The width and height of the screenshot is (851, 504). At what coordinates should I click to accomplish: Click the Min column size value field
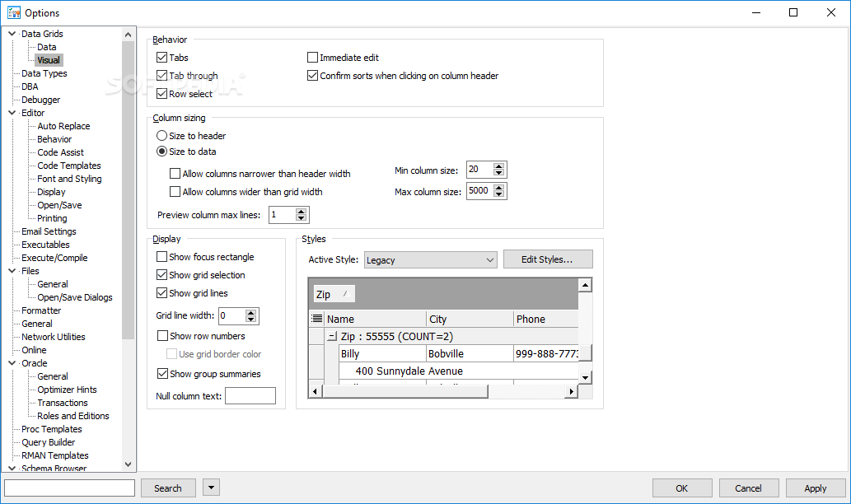[x=479, y=170]
